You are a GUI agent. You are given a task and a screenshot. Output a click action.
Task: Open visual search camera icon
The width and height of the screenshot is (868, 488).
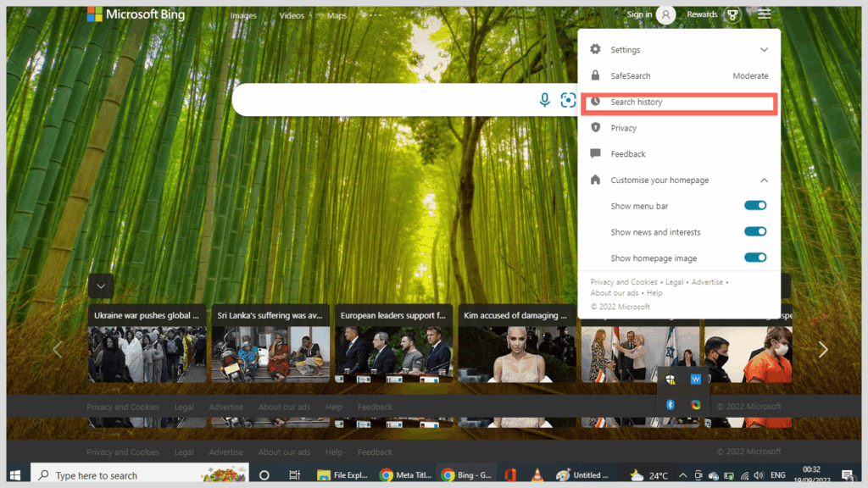(x=568, y=100)
